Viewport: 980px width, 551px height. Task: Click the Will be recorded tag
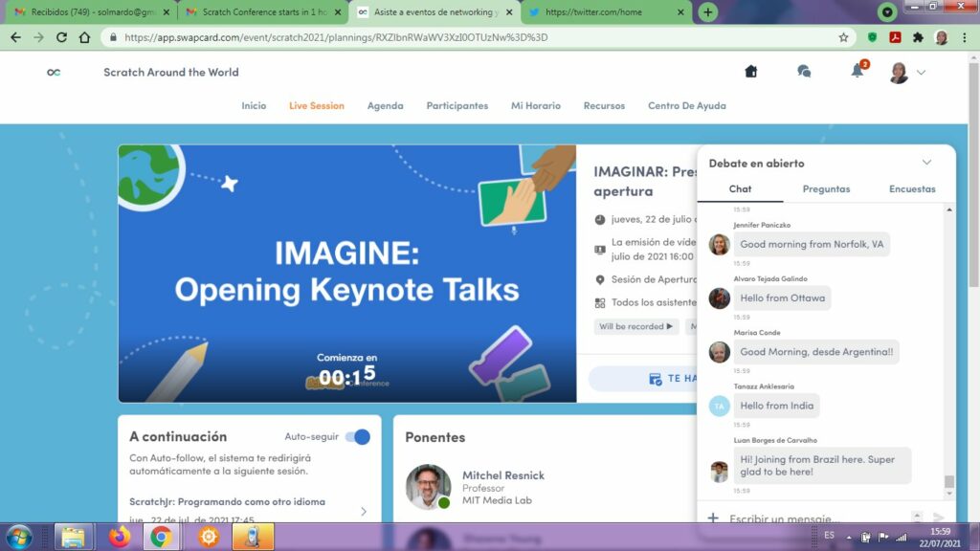tap(635, 326)
